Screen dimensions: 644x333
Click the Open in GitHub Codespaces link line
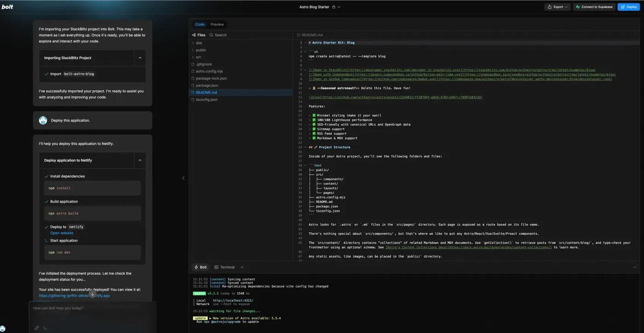[460, 79]
